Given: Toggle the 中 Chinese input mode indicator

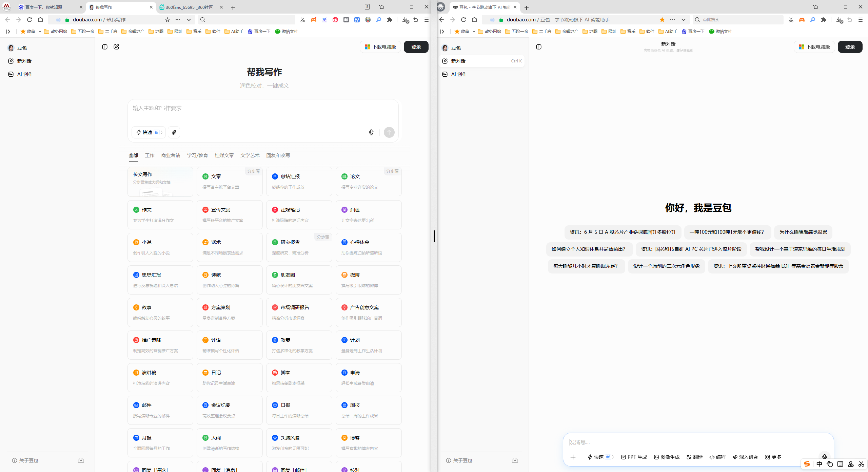Looking at the screenshot, I should coord(819,464).
